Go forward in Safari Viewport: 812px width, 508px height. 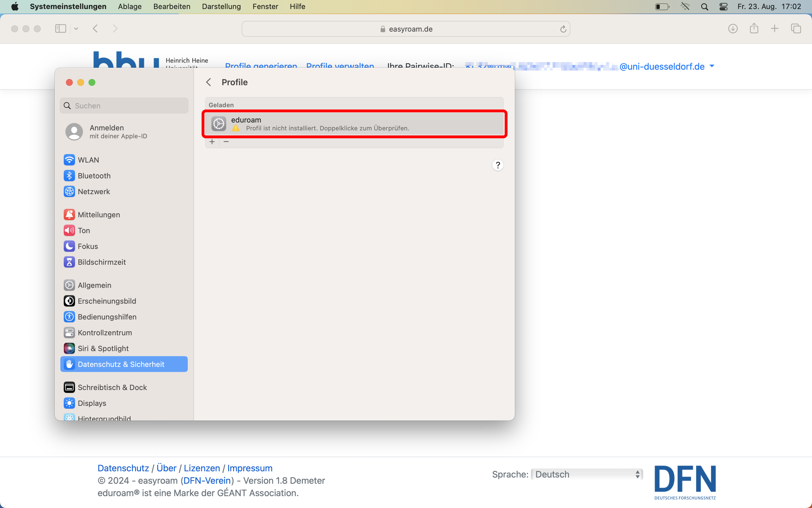coord(115,29)
